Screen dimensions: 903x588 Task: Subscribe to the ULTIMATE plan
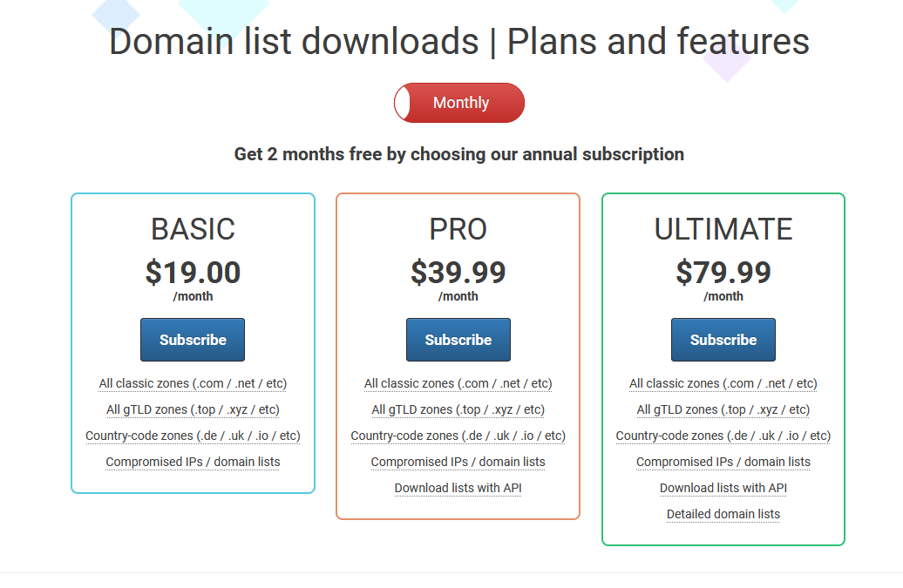click(x=723, y=340)
